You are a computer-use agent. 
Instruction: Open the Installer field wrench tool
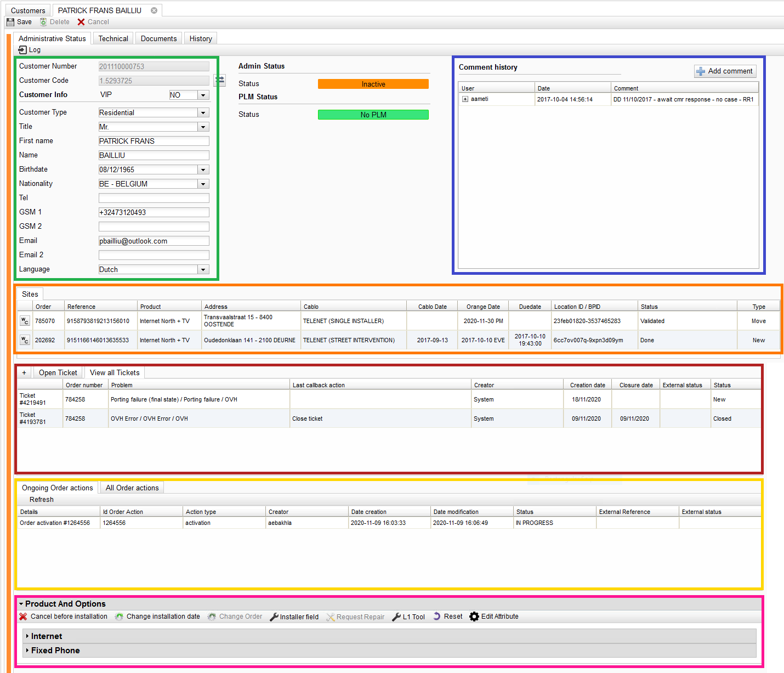[274, 617]
